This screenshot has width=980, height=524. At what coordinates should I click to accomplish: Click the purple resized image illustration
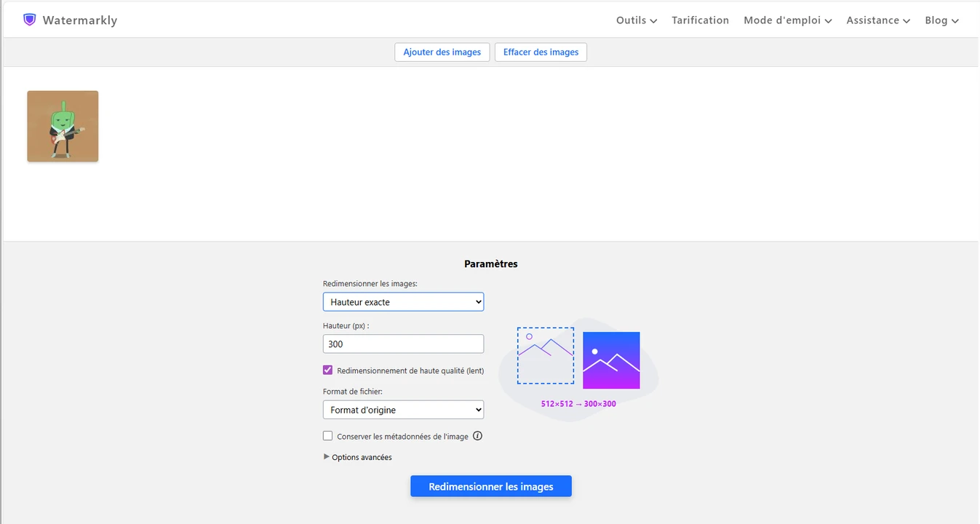(x=611, y=360)
